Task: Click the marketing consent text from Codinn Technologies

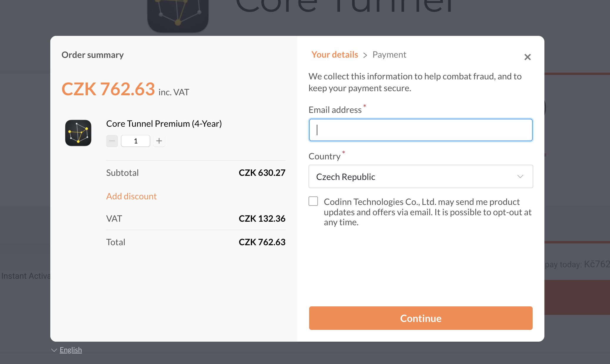Action: [427, 212]
